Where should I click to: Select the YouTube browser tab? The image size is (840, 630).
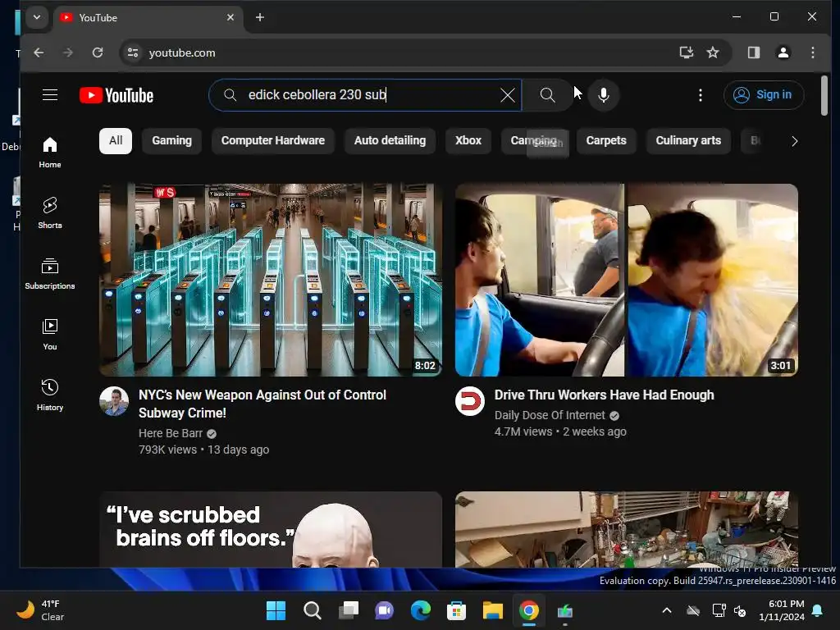click(x=148, y=18)
